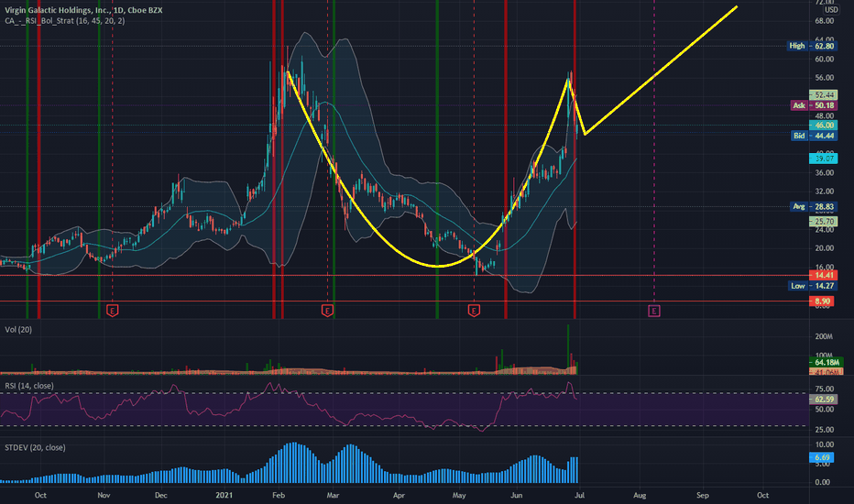Click the upcoming August earnings E marker
Screen dimensions: 854x504
(654, 311)
